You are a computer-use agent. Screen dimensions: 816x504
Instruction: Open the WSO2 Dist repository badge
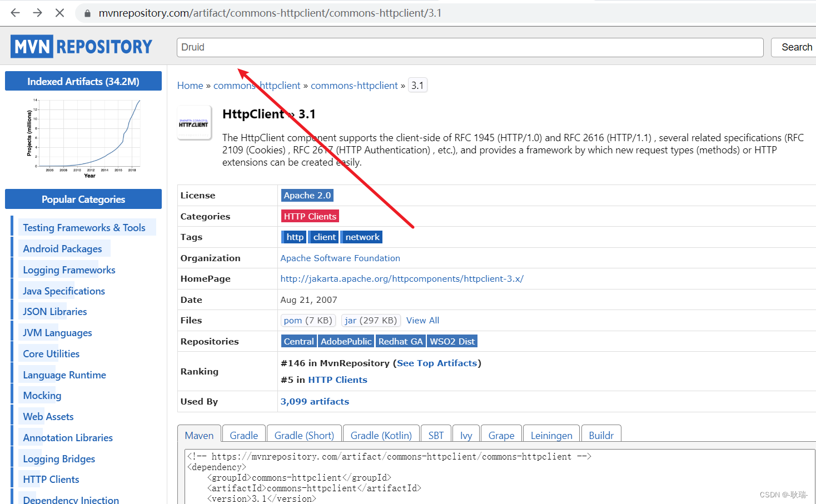[452, 342]
